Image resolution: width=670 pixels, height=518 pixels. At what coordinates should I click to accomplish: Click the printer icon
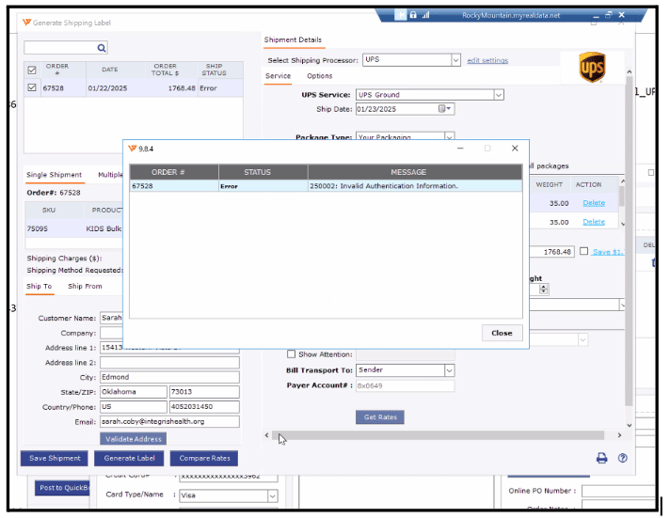coord(602,458)
